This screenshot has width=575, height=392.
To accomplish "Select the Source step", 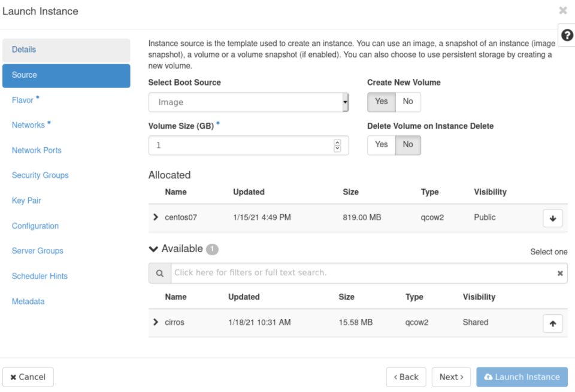I will (66, 75).
